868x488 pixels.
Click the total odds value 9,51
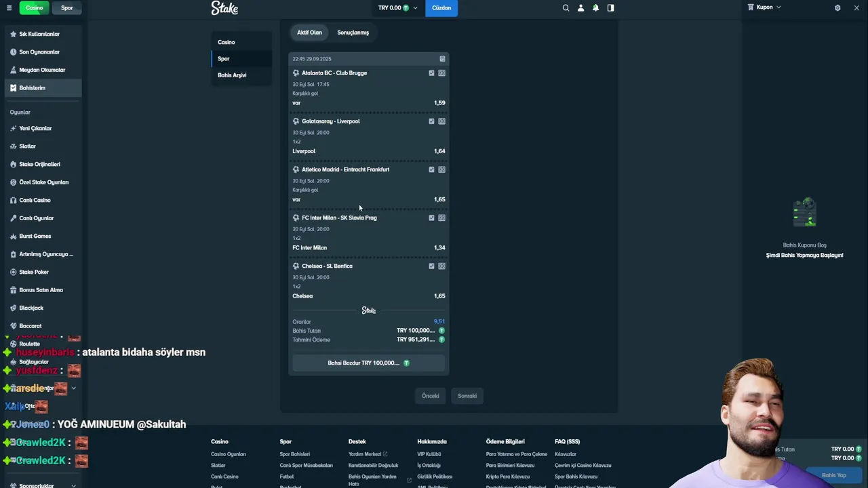pos(439,322)
